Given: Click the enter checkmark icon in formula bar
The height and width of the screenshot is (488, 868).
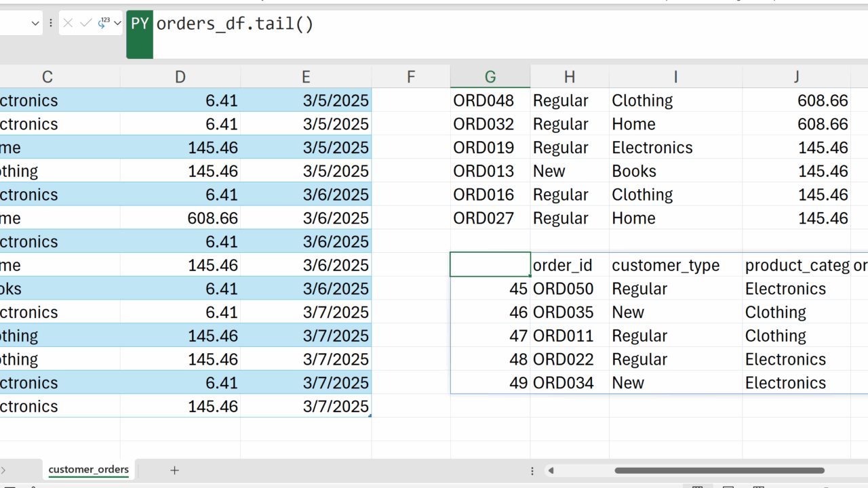Looking at the screenshot, I should (86, 23).
